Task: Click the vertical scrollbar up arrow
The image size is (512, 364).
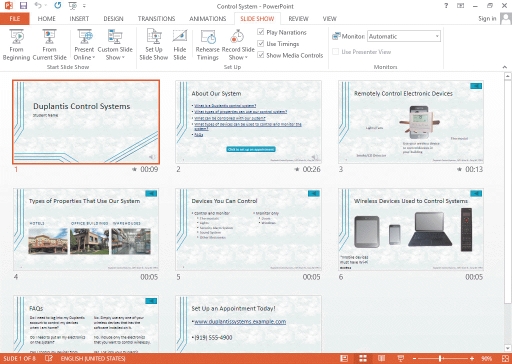Action: [508, 76]
